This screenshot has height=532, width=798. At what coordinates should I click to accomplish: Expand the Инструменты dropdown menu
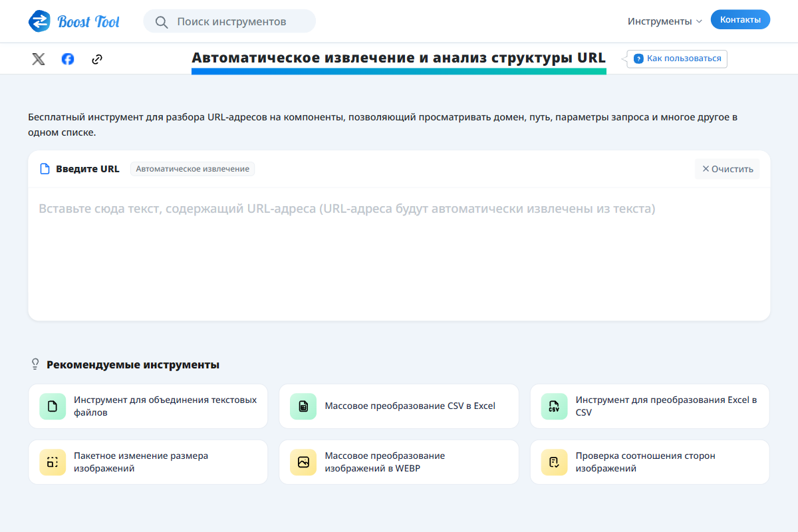point(665,21)
